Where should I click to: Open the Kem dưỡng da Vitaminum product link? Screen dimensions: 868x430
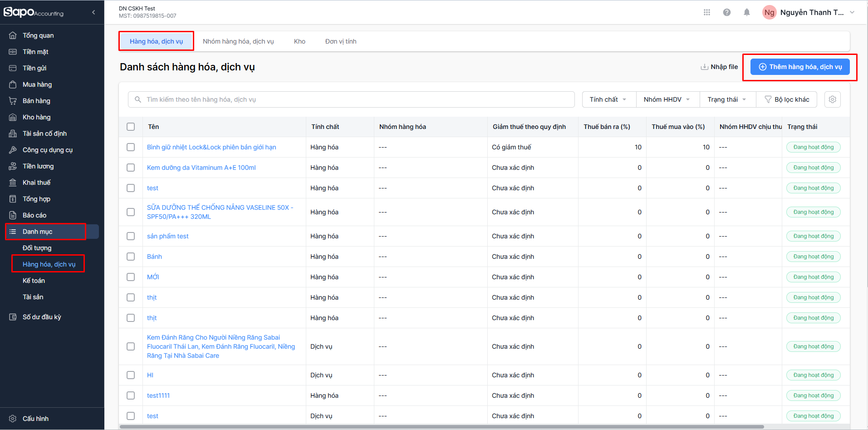(x=201, y=168)
